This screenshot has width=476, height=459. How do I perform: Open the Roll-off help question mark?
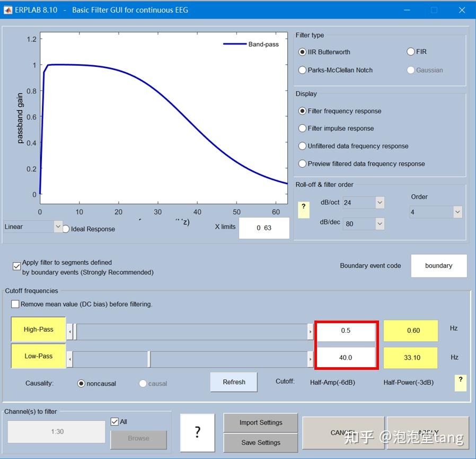pyautogui.click(x=304, y=210)
